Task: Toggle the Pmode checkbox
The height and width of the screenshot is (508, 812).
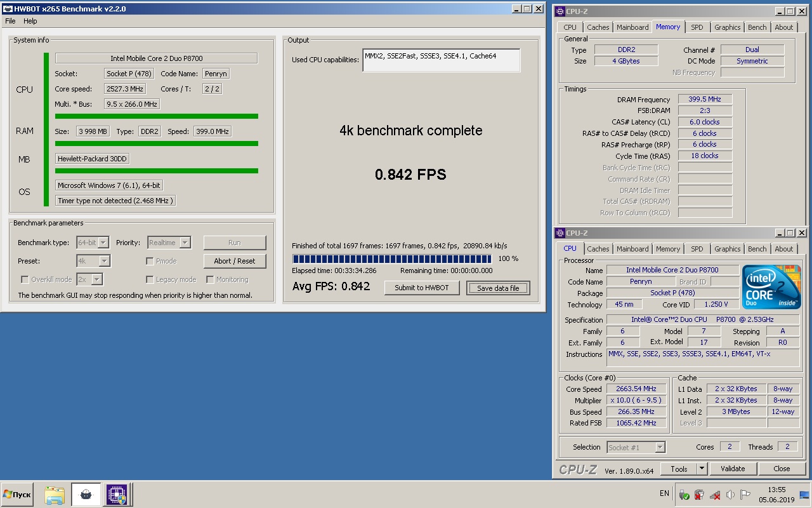Action: click(150, 261)
